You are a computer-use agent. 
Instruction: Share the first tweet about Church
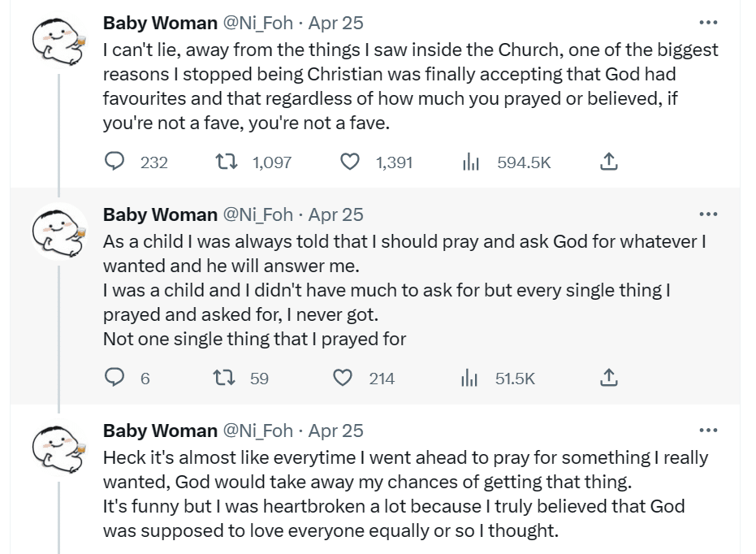(x=608, y=162)
